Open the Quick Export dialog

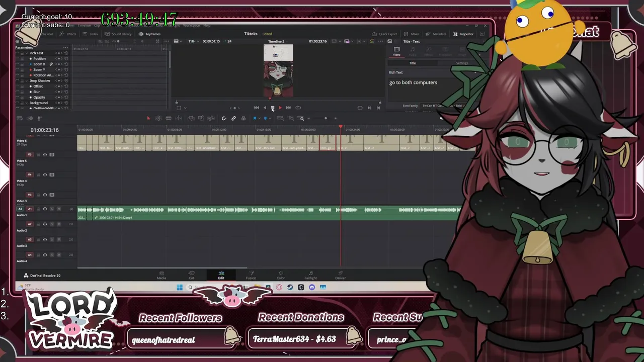click(x=384, y=34)
